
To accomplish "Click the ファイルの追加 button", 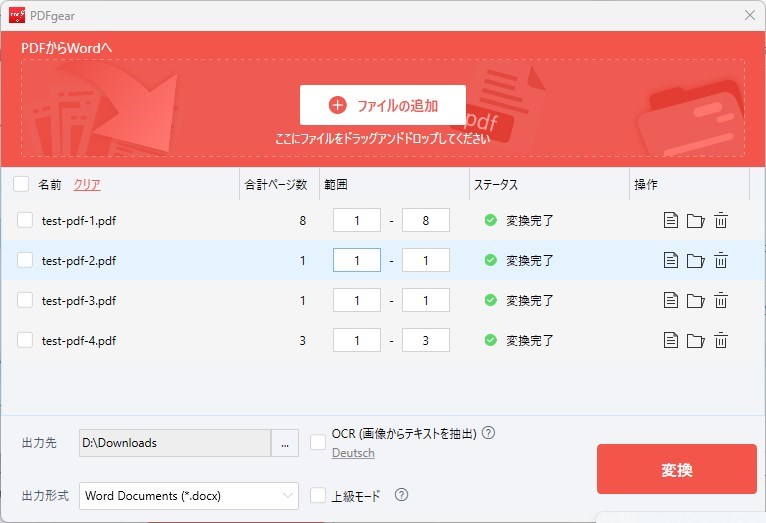I will 383,105.
